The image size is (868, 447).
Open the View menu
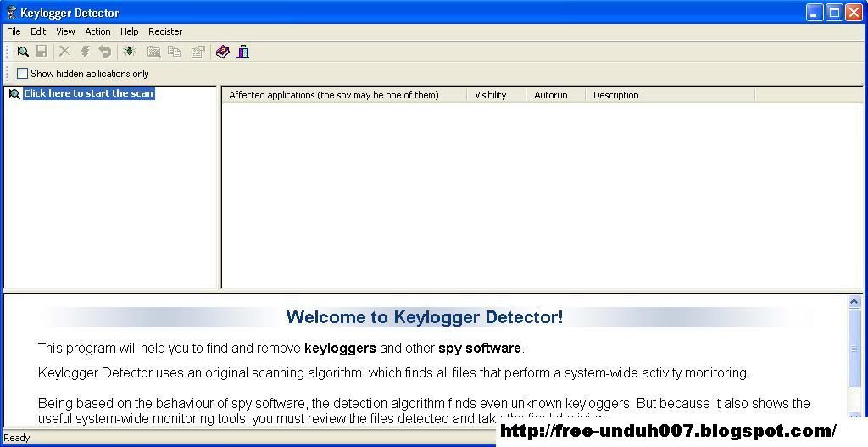pos(65,31)
